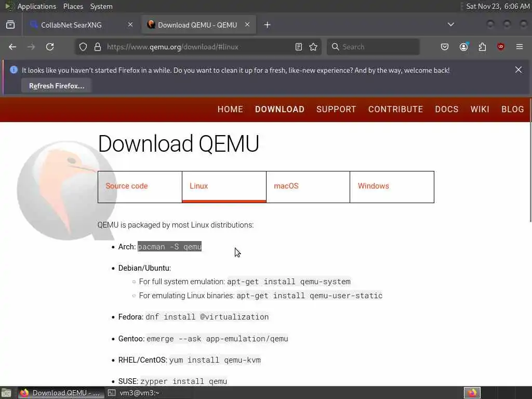Screen dimensions: 532x399
Task: Switch to CollabNet SearXNG tab
Action: tap(82, 25)
